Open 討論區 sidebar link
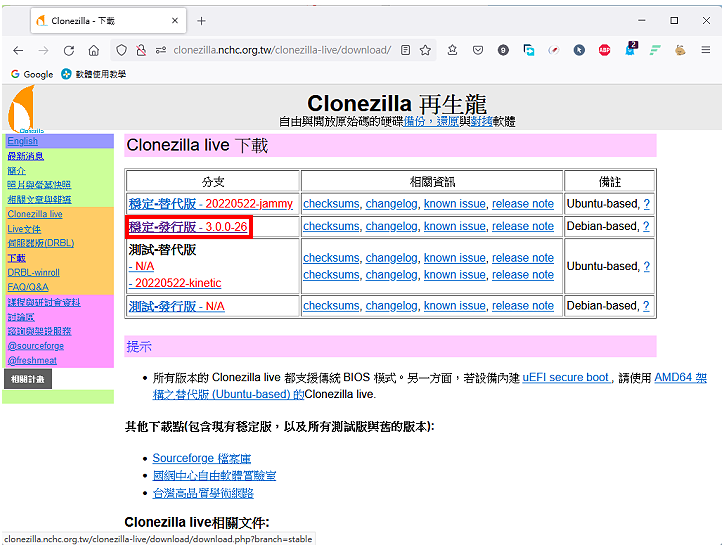Screen dimensions: 724x545 [x=21, y=317]
